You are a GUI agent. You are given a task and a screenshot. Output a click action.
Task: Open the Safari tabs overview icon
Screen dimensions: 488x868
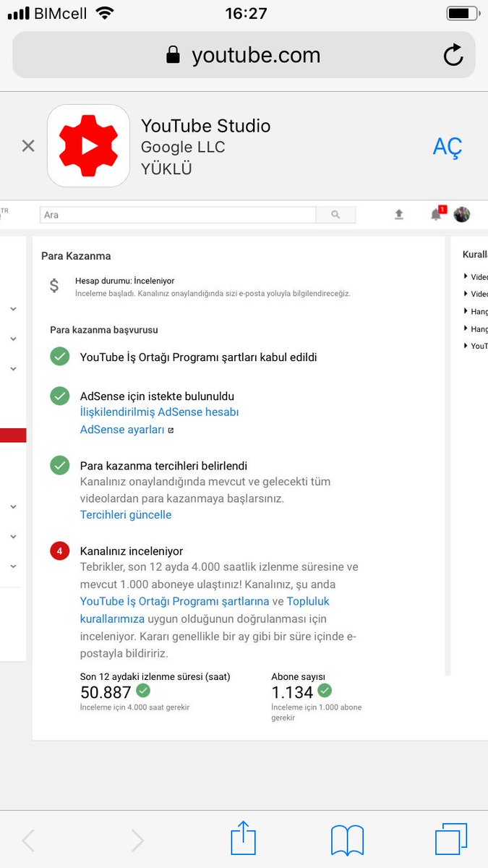pos(451,840)
